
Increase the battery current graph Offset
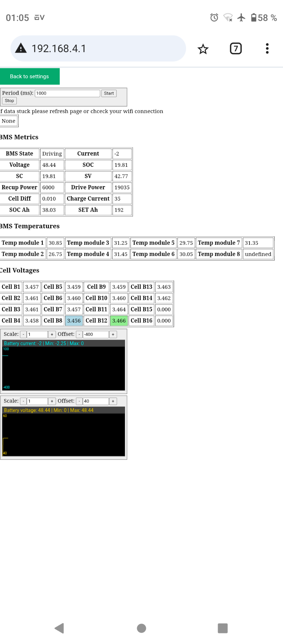tap(113, 335)
